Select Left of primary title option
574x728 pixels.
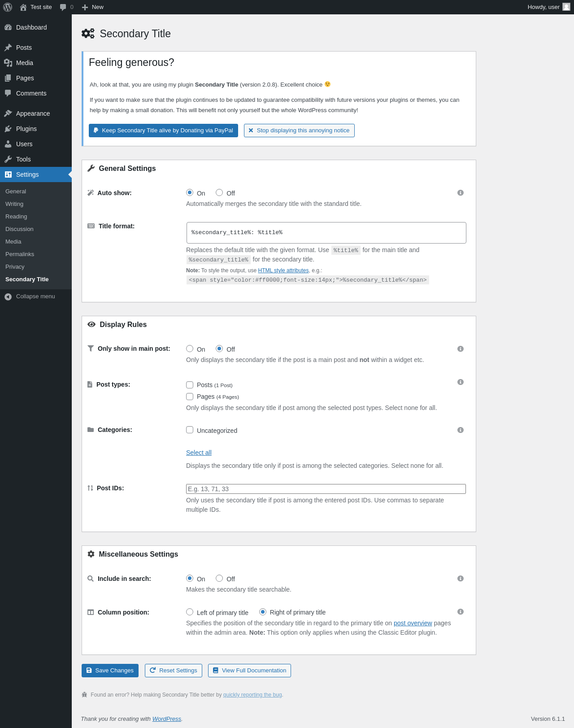pos(190,612)
